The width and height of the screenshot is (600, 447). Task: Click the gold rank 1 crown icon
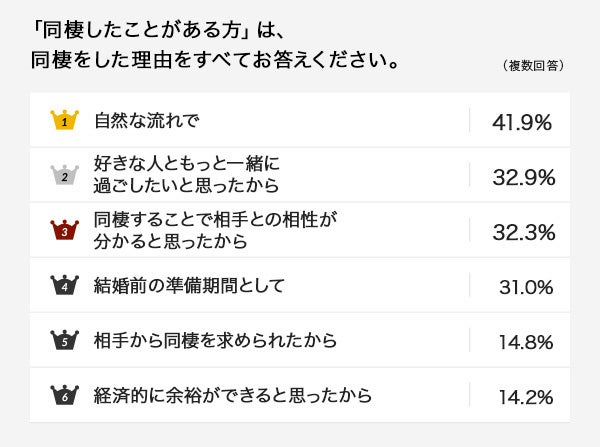click(64, 120)
